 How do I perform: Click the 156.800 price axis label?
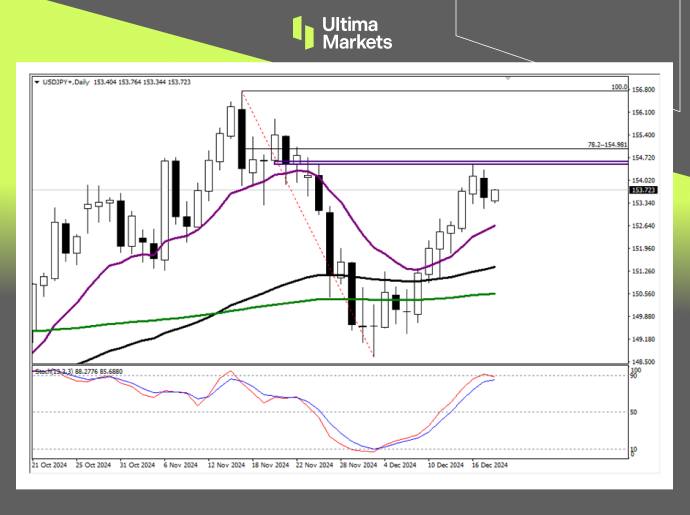(x=644, y=89)
